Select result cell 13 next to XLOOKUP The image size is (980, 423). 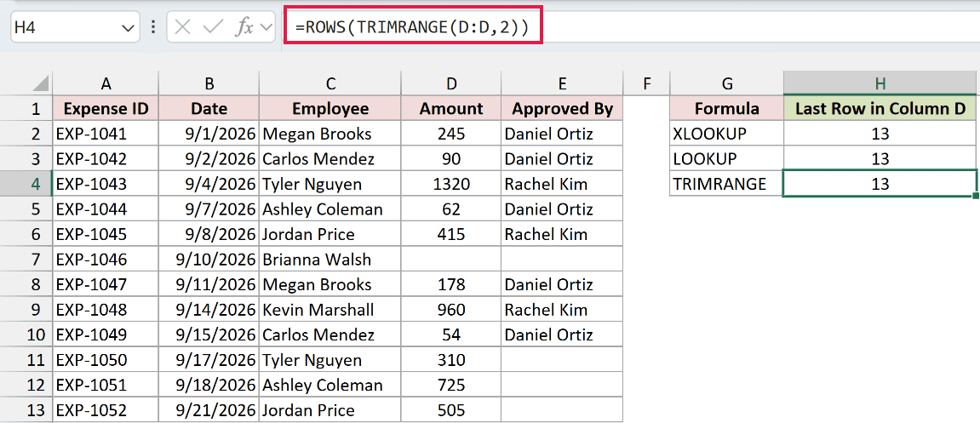pos(880,134)
